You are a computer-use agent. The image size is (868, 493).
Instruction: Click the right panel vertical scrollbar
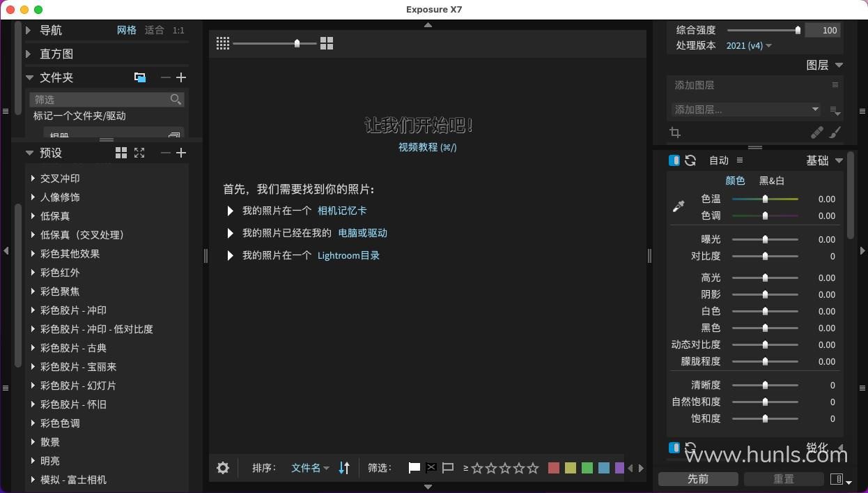851,195
